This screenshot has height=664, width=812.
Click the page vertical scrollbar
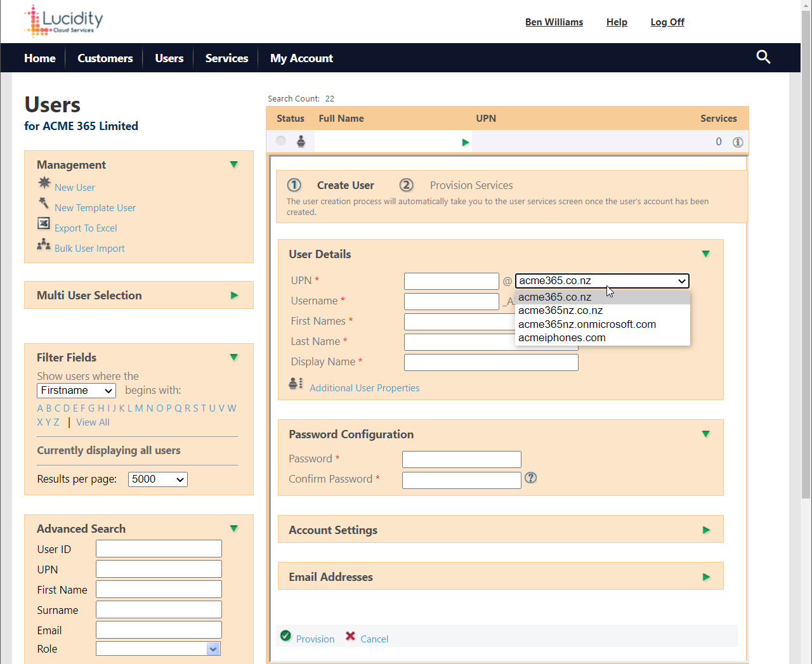(x=806, y=254)
